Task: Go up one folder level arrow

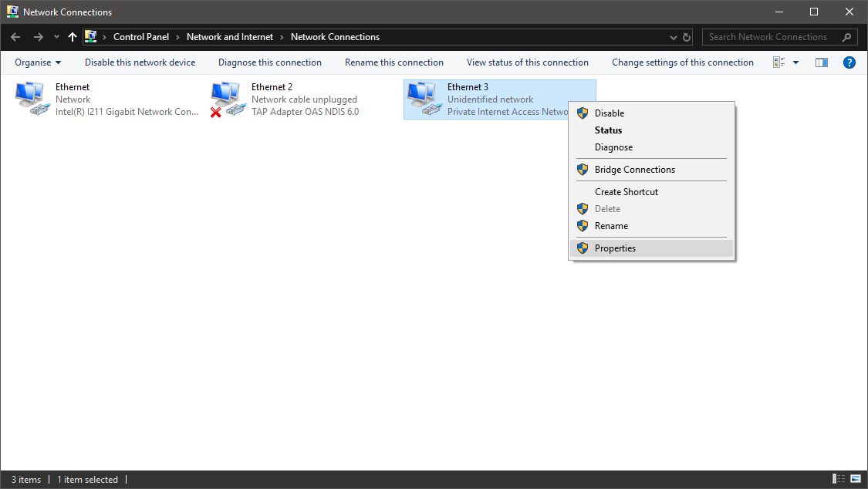Action: click(x=73, y=37)
